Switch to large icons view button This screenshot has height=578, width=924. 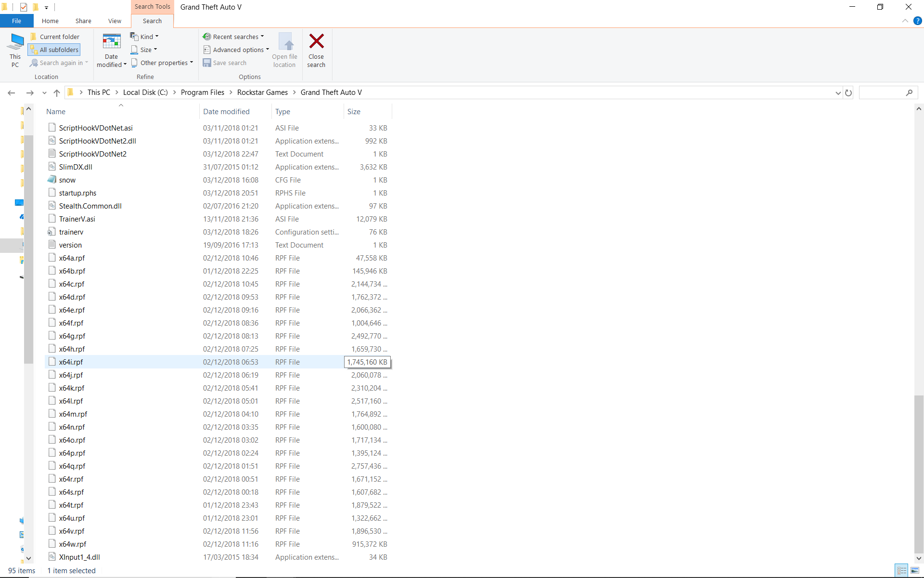pyautogui.click(x=914, y=570)
